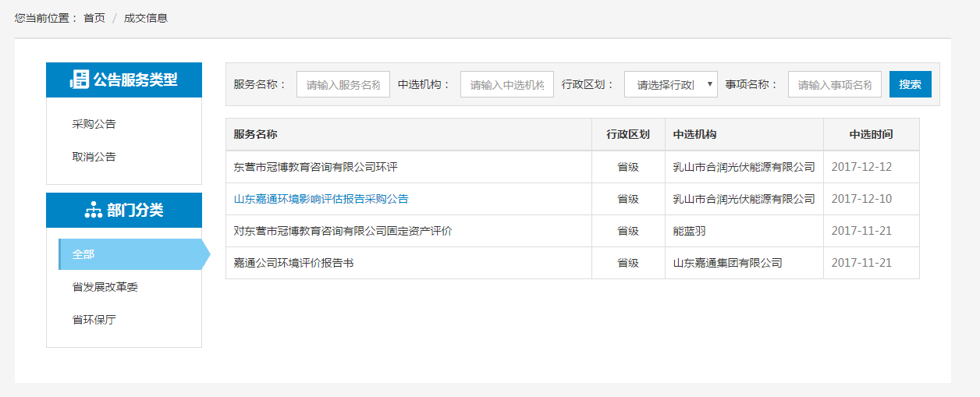980x397 pixels.
Task: Click the 服务名称 table column header
Action: point(255,134)
